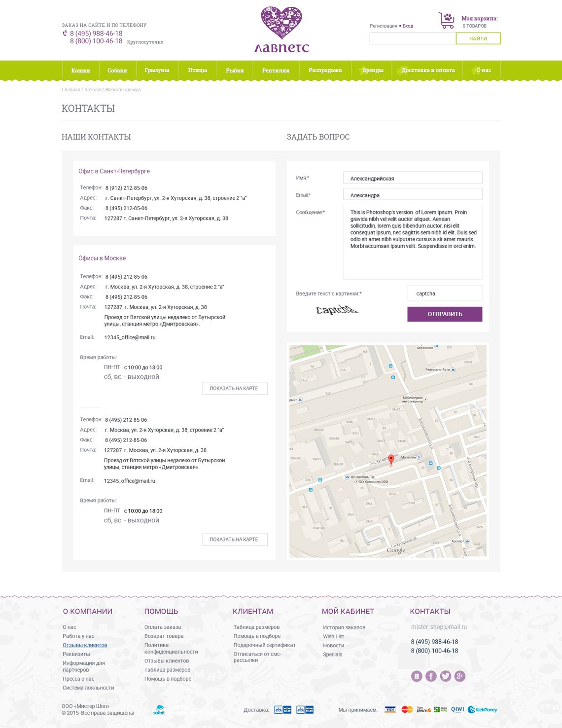The height and width of the screenshot is (728, 562).
Task: Open the Собаки menu
Action: point(117,71)
